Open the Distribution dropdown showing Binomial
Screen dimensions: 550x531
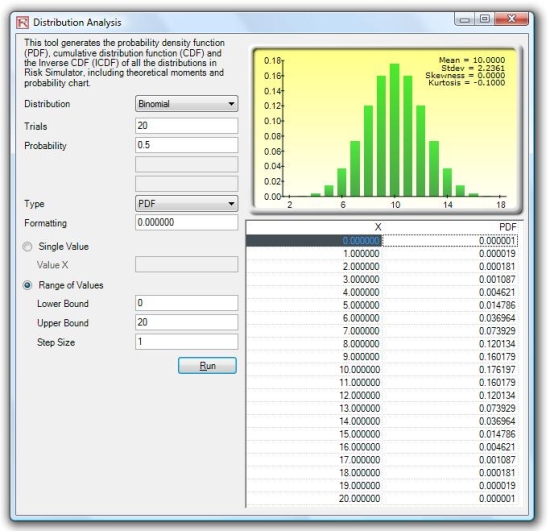click(187, 104)
